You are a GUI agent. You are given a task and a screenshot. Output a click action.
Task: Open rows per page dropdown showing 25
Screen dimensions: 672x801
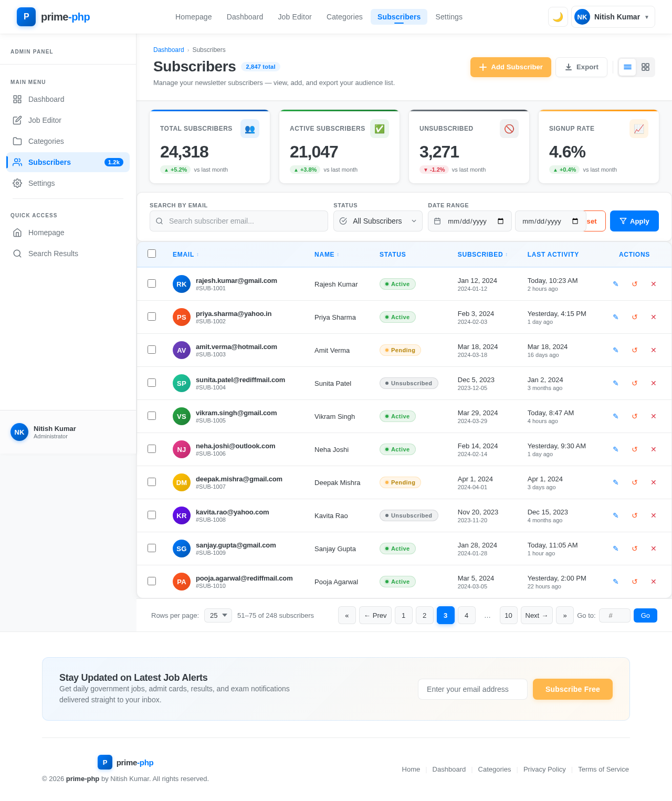coord(218,615)
